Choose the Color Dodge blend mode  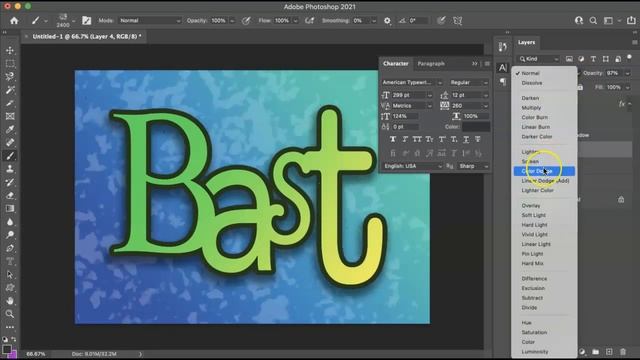point(544,171)
